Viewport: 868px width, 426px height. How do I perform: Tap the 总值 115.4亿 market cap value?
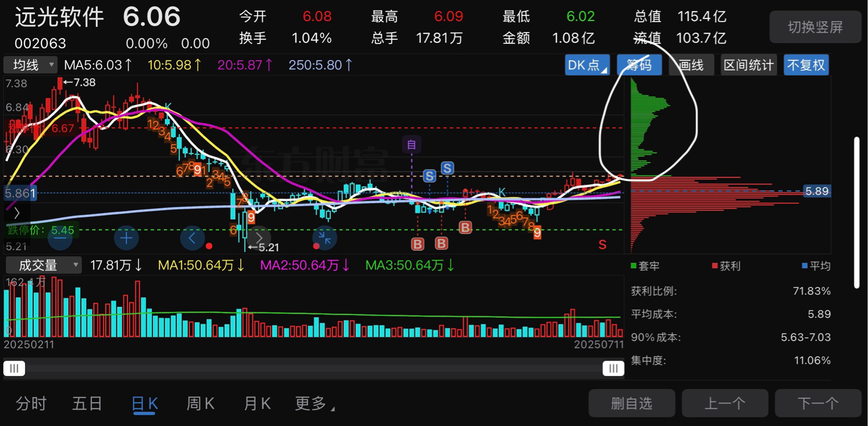pos(702,17)
